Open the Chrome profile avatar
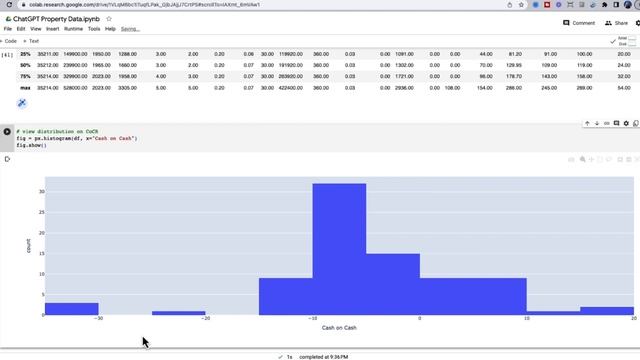The image size is (640, 360). pos(628,5)
